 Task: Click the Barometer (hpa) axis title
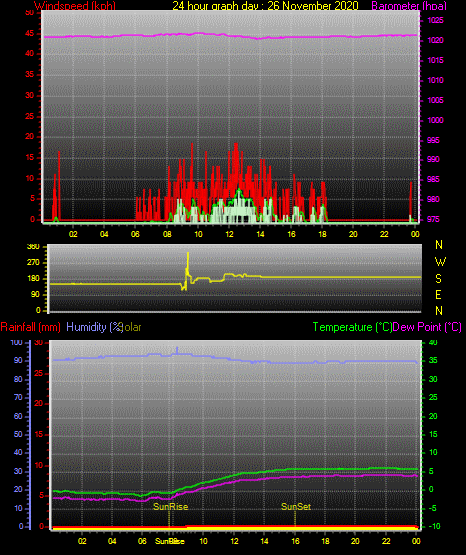[409, 5]
